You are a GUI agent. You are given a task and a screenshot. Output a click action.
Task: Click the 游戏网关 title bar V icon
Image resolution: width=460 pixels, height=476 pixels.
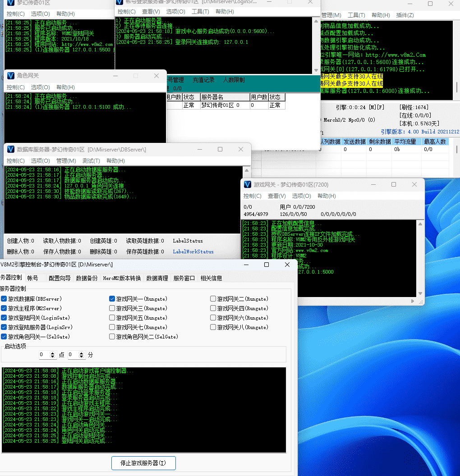tap(247, 184)
